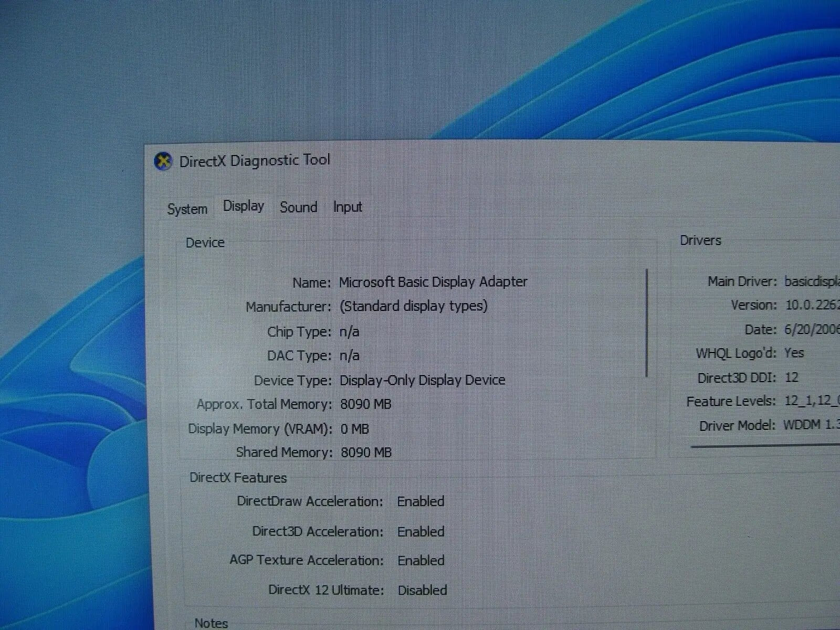840x630 pixels.
Task: Select 'Microsoft Basic Display Adapter' name value
Action: pos(433,282)
